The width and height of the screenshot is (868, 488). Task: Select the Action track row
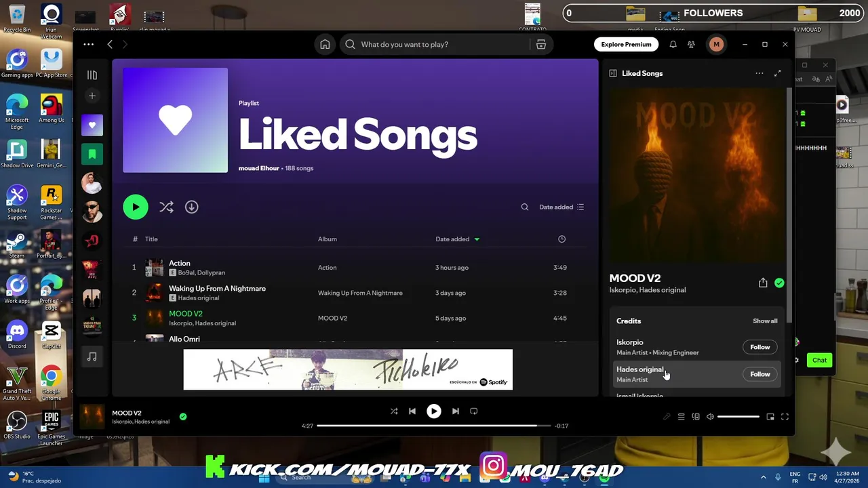[x=356, y=268]
